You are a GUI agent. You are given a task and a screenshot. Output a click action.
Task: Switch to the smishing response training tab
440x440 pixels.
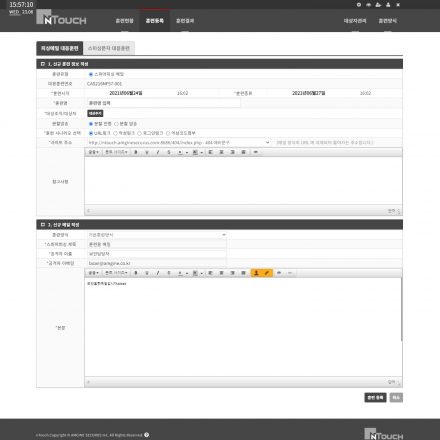[x=109, y=48]
